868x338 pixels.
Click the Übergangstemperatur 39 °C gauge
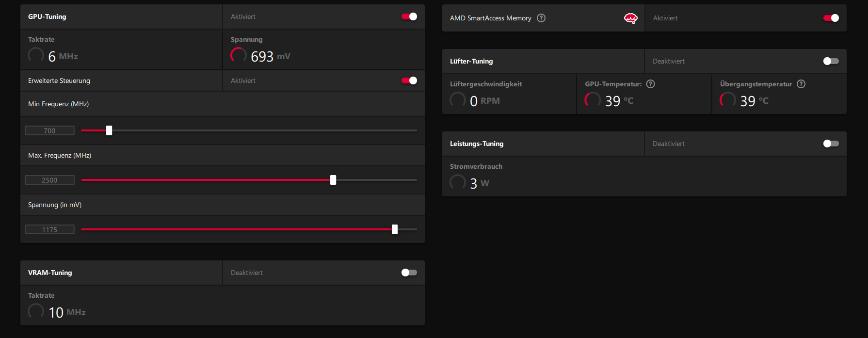[727, 100]
